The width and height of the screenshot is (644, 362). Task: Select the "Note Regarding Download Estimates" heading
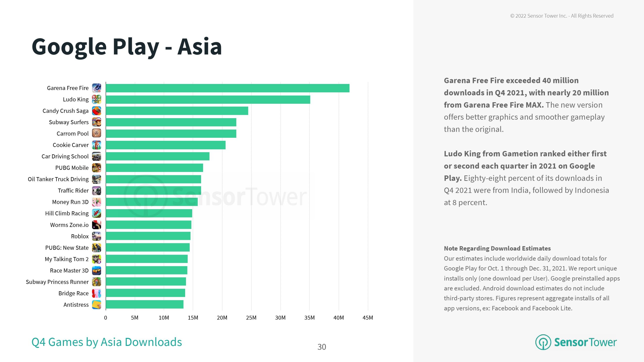(x=497, y=248)
